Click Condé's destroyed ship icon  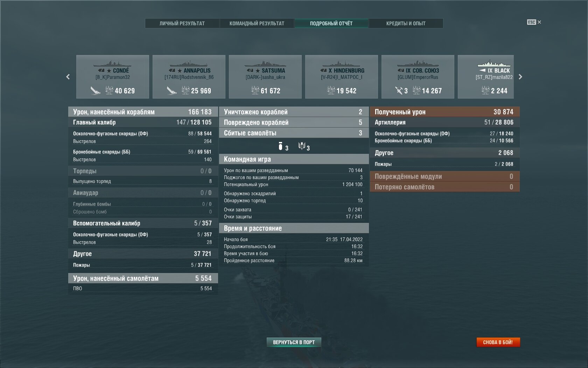95,90
